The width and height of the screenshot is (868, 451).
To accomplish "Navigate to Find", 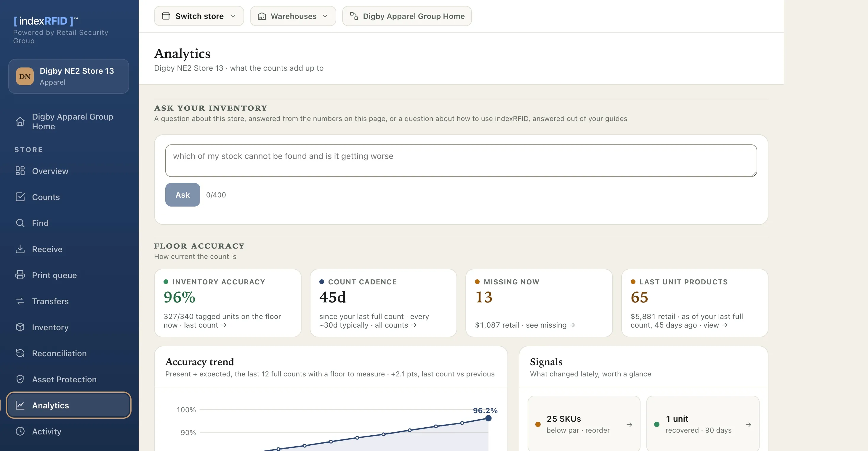I will [x=69, y=223].
